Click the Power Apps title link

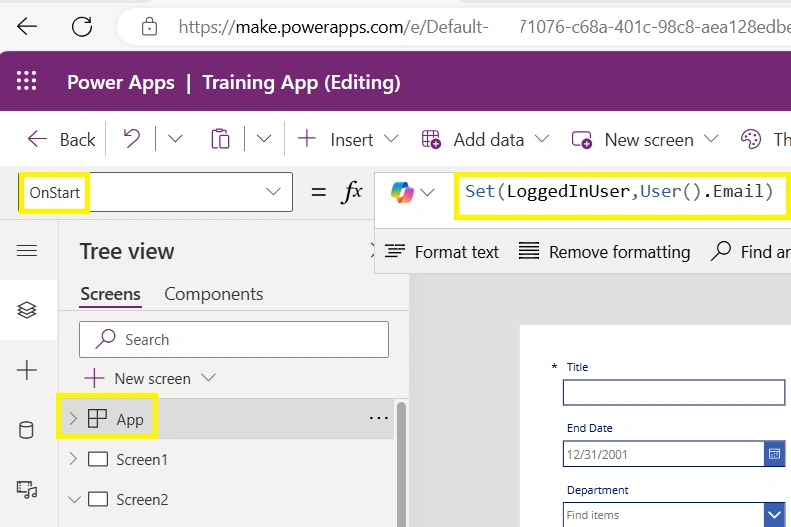click(121, 82)
